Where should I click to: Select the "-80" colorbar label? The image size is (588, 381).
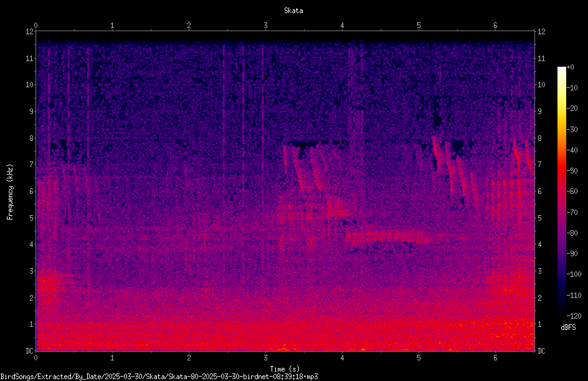(572, 233)
